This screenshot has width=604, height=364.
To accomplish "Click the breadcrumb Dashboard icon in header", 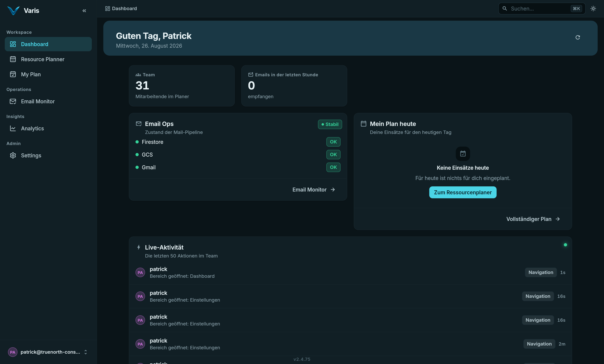I will point(107,9).
